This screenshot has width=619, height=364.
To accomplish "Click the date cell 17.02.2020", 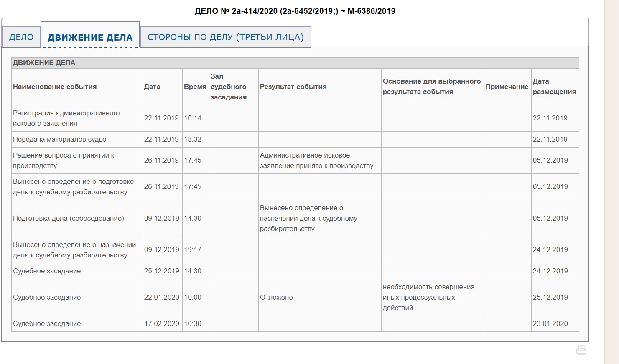I will coord(162,324).
